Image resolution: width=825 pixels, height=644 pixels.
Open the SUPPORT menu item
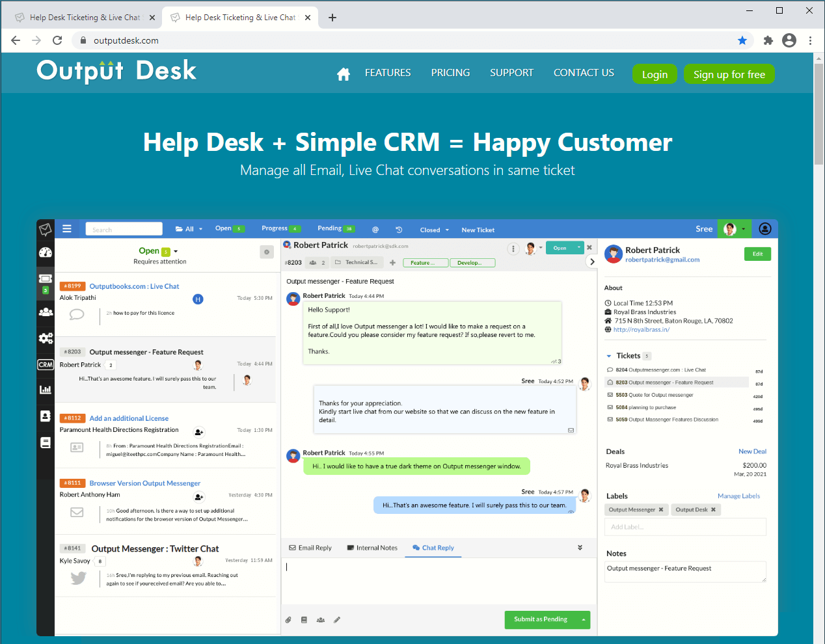click(x=511, y=73)
